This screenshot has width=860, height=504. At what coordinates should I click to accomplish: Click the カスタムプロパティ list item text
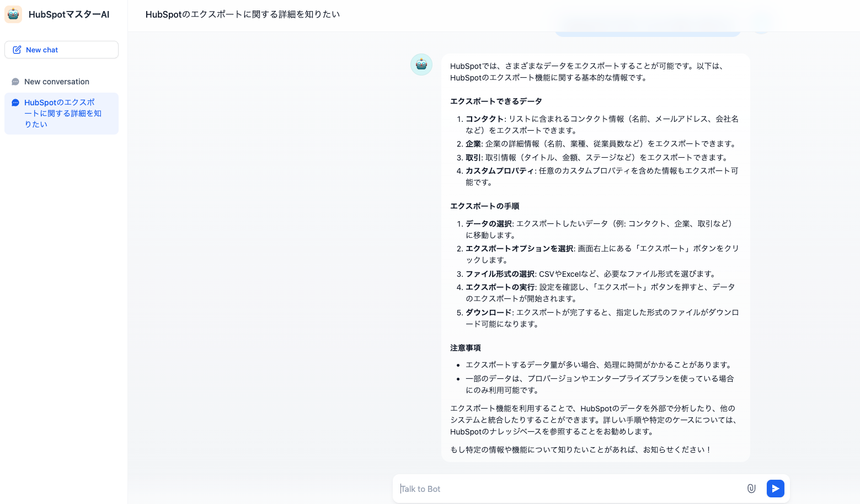coord(602,176)
